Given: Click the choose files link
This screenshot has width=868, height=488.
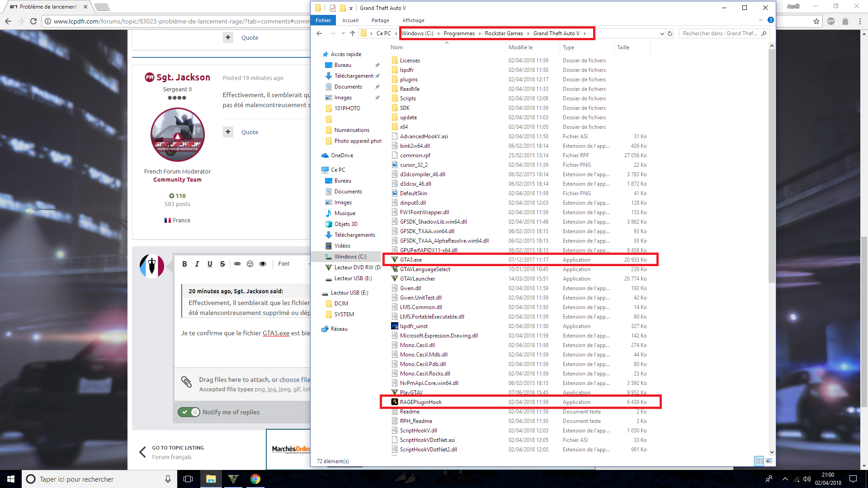Looking at the screenshot, I should 294,380.
